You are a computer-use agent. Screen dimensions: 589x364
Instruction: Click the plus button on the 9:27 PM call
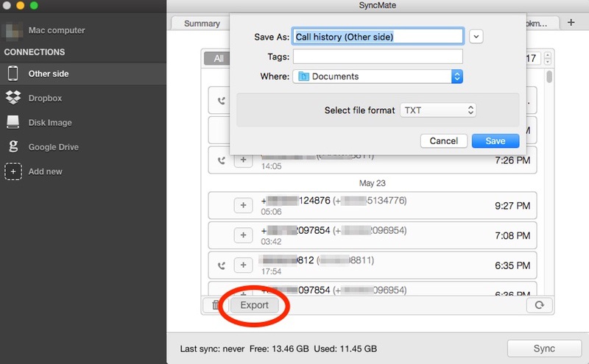coord(244,205)
